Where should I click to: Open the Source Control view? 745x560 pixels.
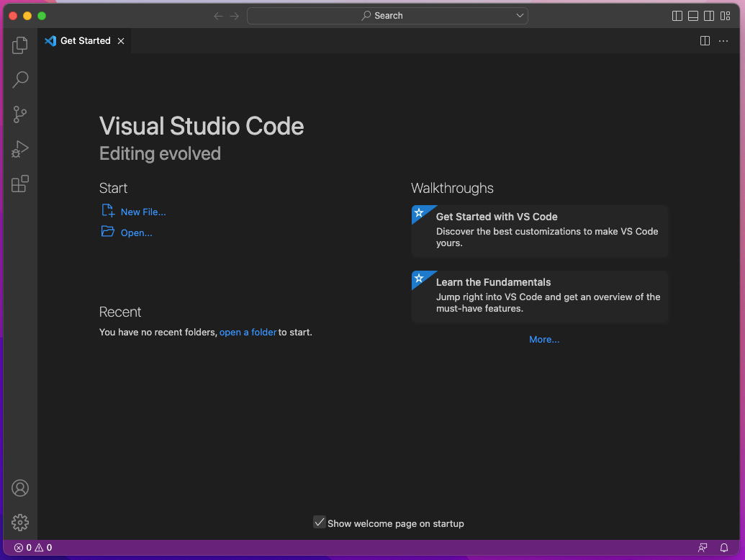coord(20,114)
